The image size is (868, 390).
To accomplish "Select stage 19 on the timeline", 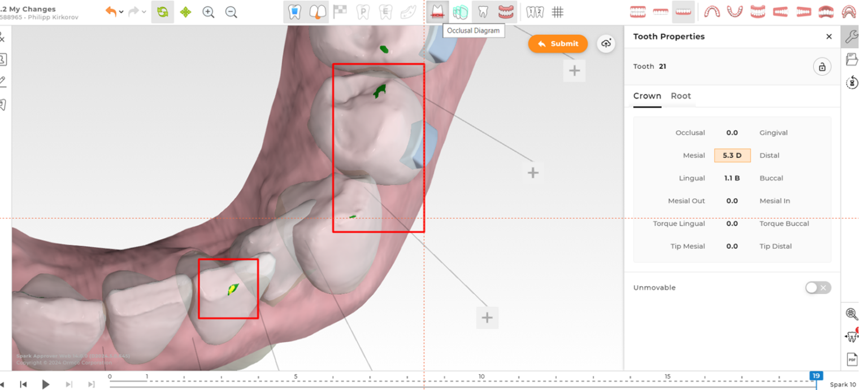I will click(x=815, y=374).
